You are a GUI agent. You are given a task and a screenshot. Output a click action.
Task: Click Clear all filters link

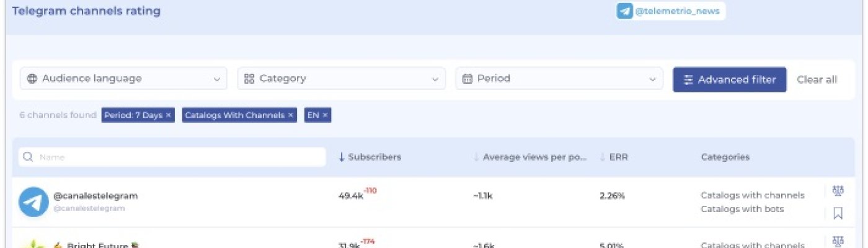pos(817,79)
